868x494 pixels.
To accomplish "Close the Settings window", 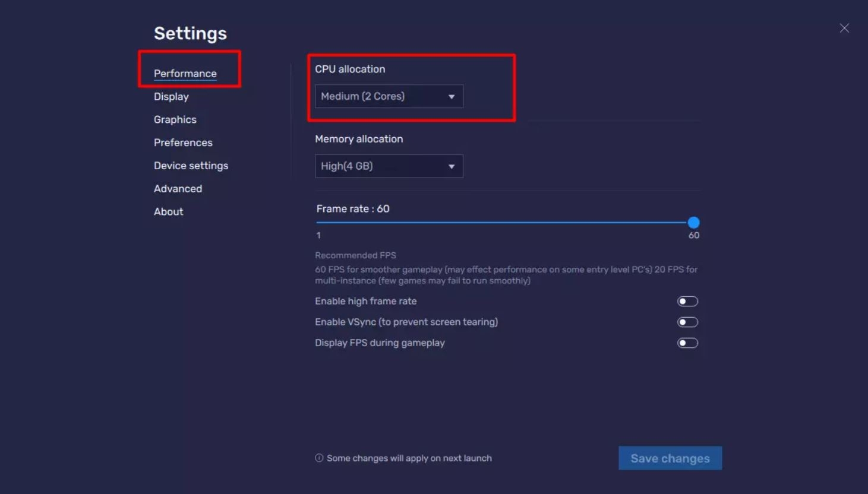I will (x=844, y=27).
